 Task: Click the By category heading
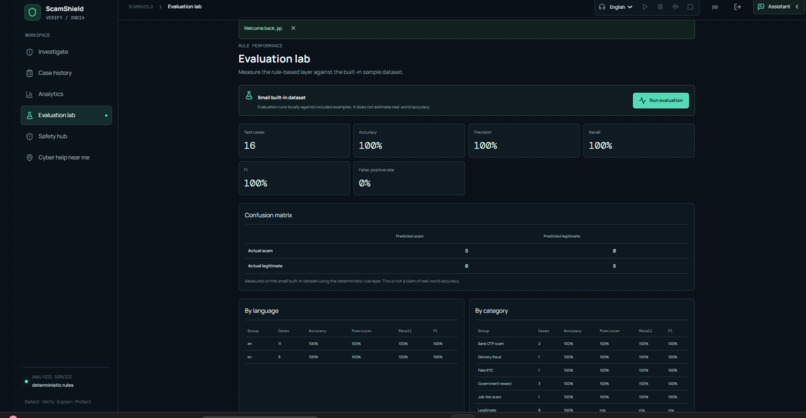[491, 311]
